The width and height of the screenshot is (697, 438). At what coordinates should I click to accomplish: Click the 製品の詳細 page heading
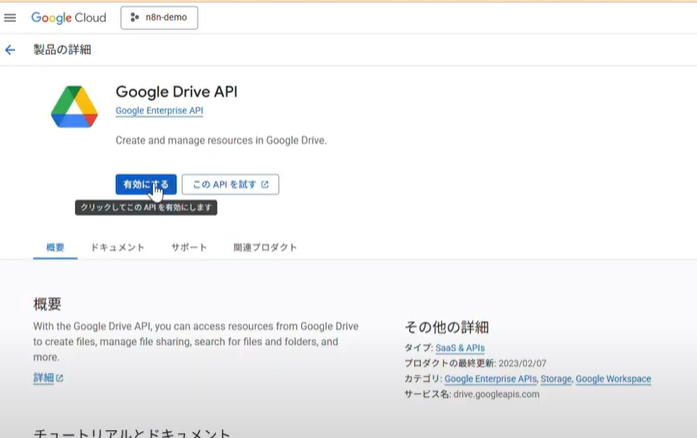coord(62,50)
